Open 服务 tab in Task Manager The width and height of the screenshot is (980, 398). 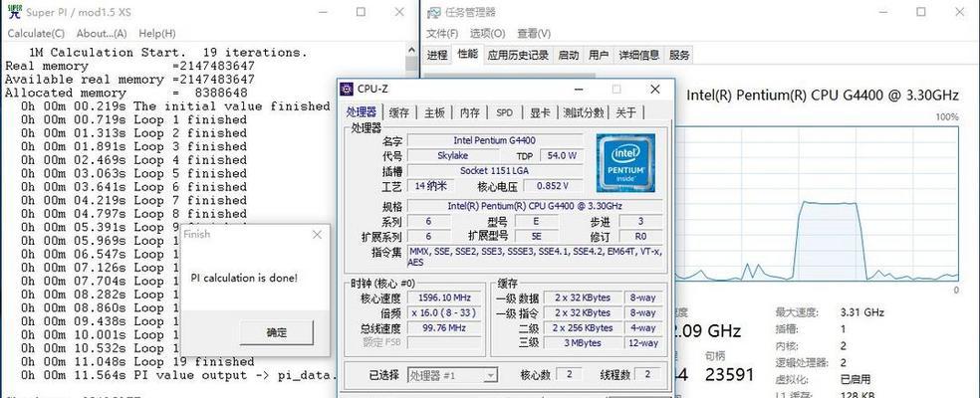679,55
